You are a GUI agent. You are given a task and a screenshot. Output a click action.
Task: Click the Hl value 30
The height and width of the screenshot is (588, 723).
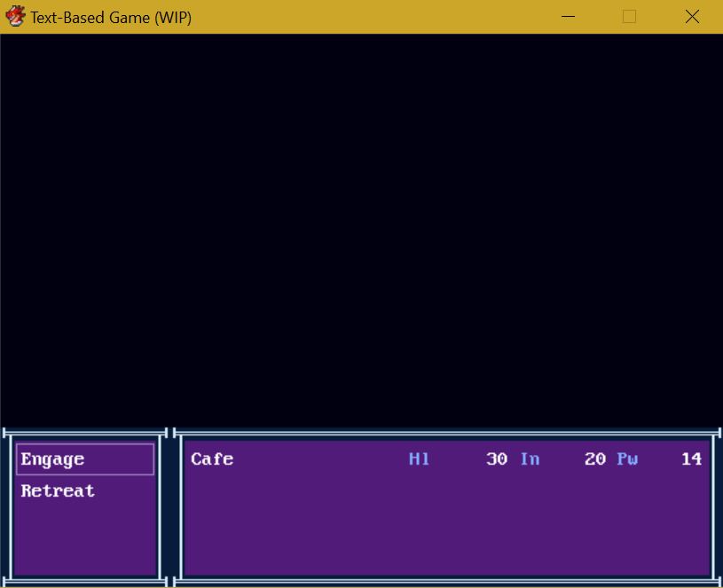pyautogui.click(x=497, y=459)
